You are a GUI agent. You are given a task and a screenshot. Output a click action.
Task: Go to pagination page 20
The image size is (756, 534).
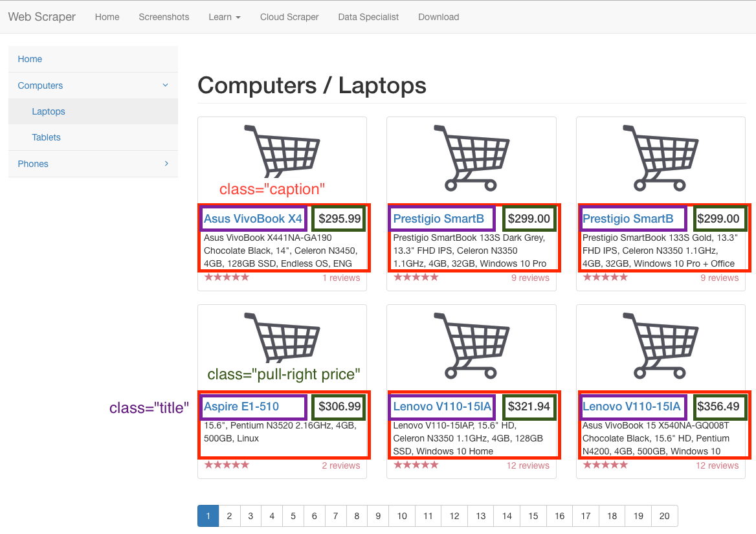pos(664,516)
